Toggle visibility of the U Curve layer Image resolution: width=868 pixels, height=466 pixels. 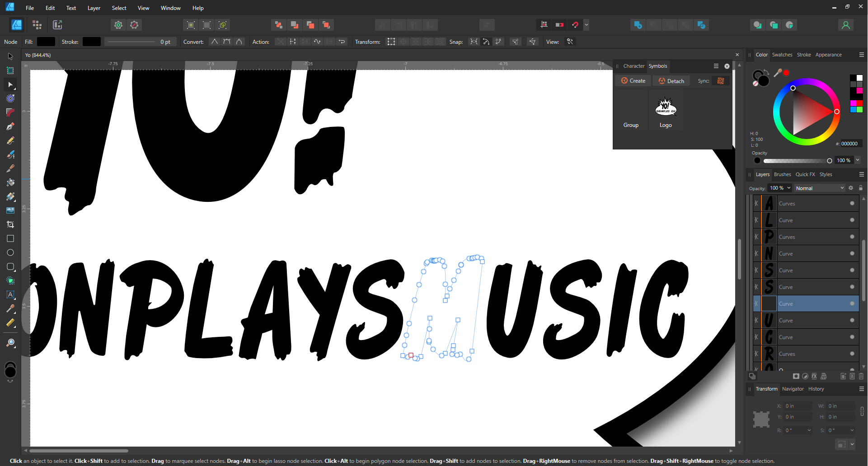[852, 320]
